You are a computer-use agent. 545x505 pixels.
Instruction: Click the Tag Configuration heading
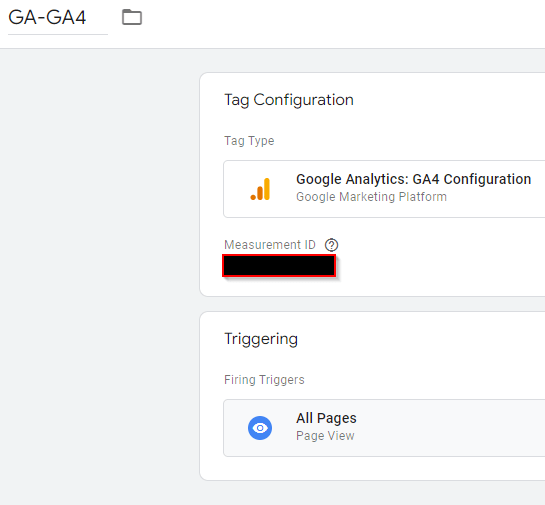tap(289, 100)
